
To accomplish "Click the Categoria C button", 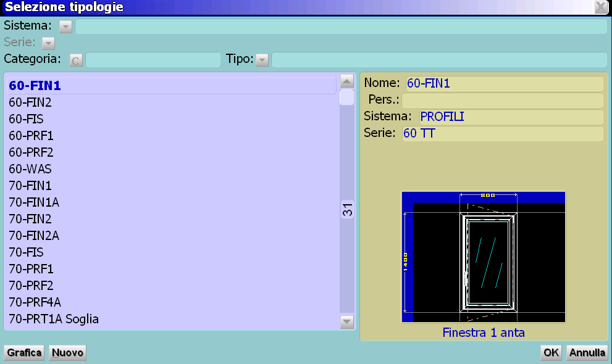I will [76, 60].
